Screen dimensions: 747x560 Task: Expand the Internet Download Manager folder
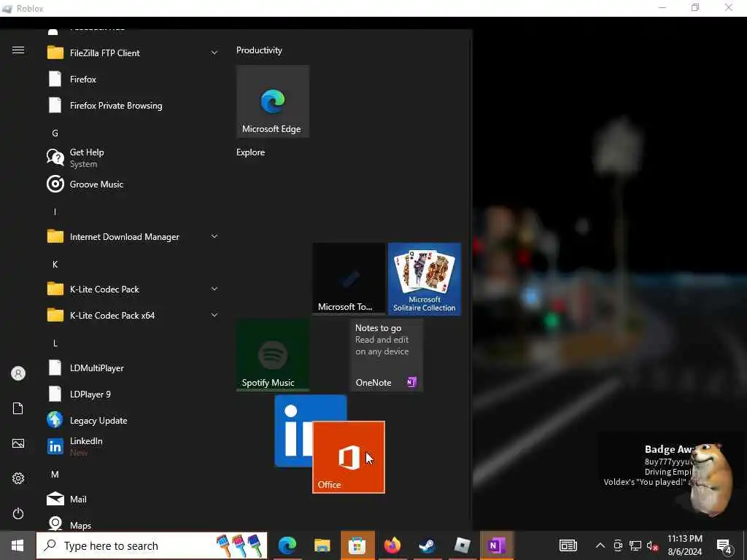pyautogui.click(x=133, y=237)
